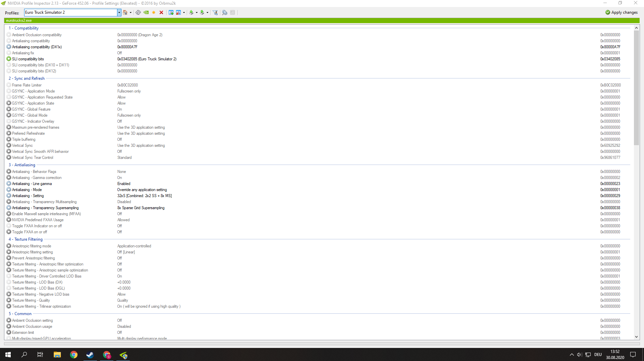The width and height of the screenshot is (644, 361).
Task: Open File Explorer from the taskbar
Action: (57, 355)
